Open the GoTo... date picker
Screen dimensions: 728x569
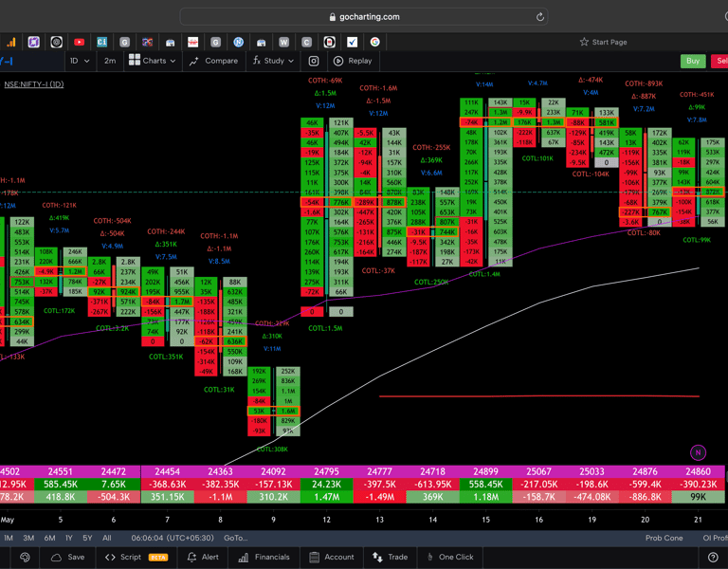pos(235,538)
